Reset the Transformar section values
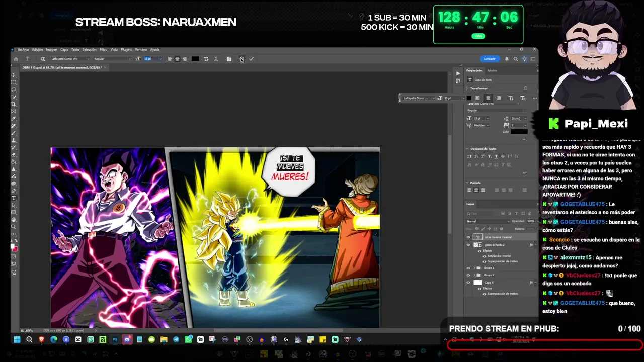The height and width of the screenshot is (362, 644). (526, 88)
